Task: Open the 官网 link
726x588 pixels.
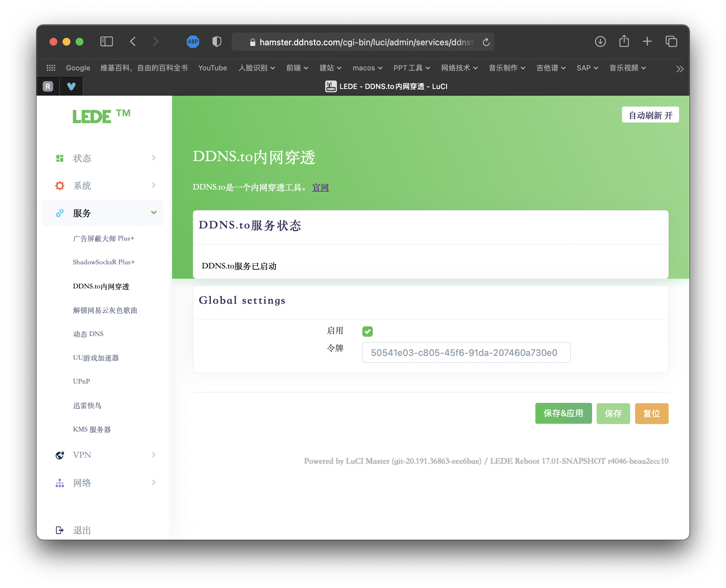Action: (320, 187)
